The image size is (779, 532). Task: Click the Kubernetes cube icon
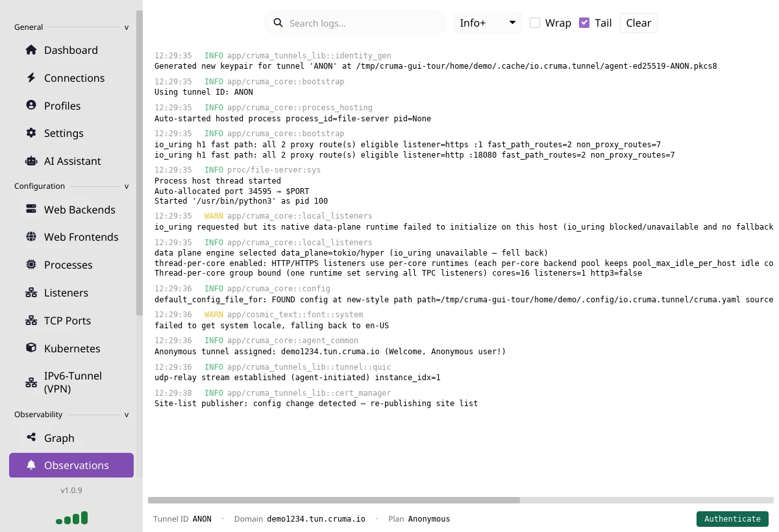(x=31, y=348)
